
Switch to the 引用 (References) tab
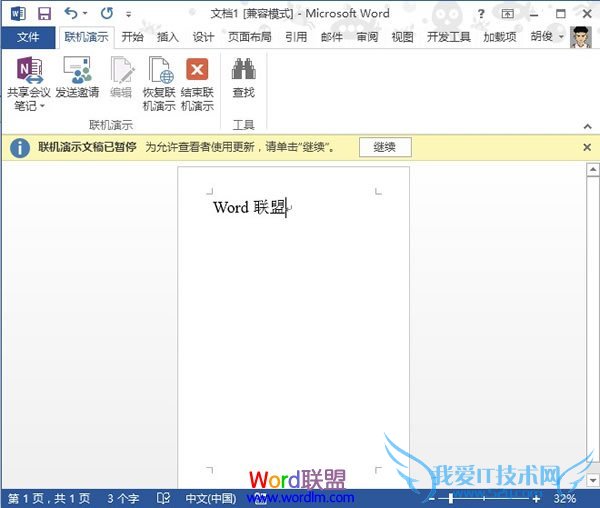pyautogui.click(x=296, y=37)
